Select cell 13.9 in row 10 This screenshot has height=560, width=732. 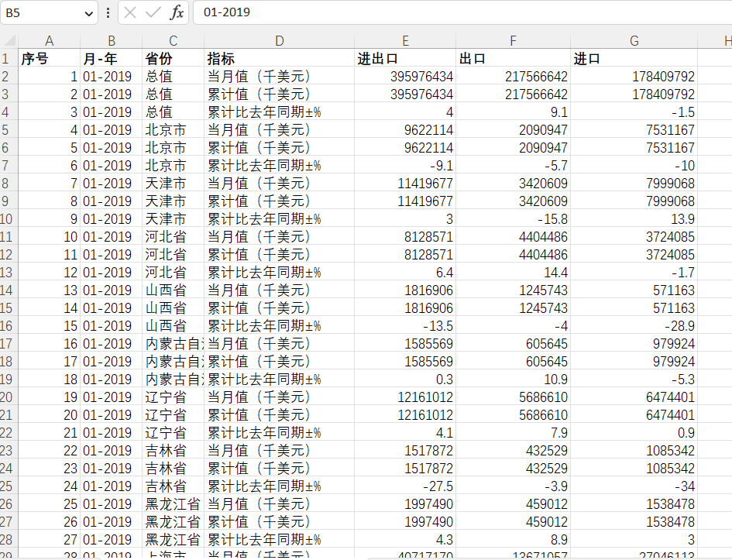point(634,219)
